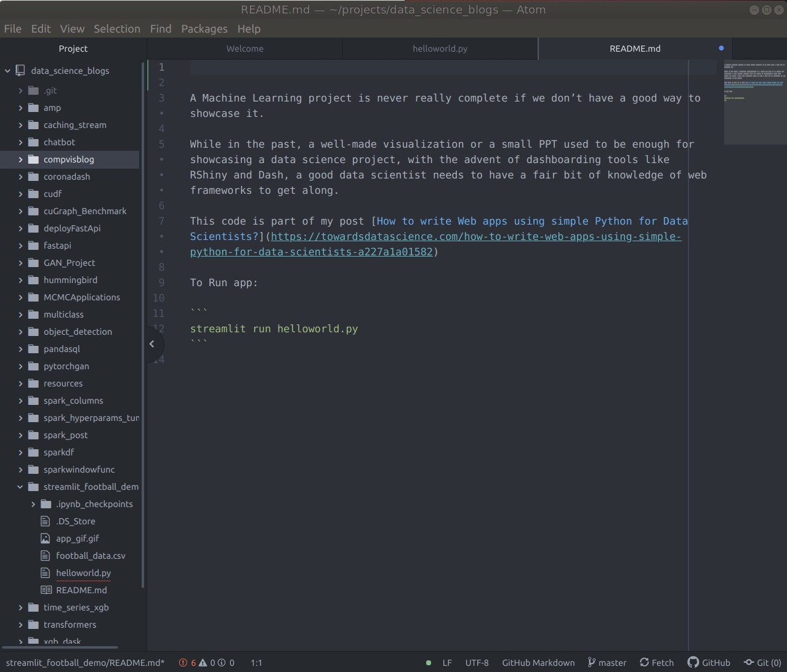Click the folder icon beside spark_post
Screen dimensions: 787x672
[33, 435]
